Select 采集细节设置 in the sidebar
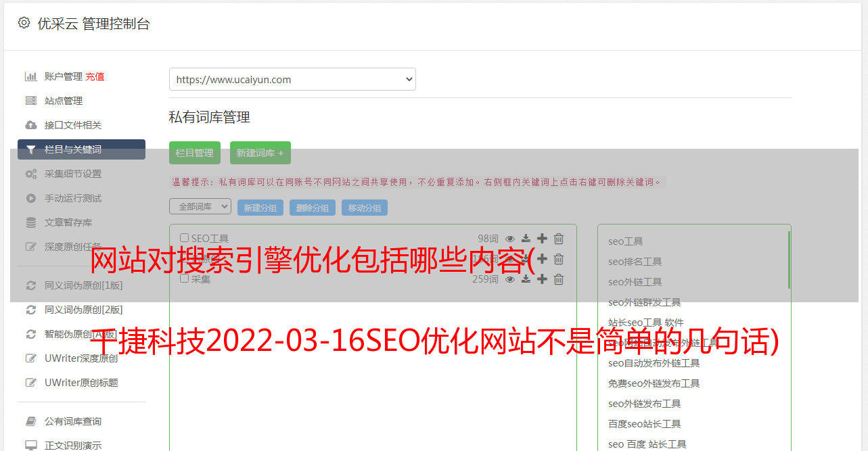Image resolution: width=868 pixels, height=451 pixels. click(72, 174)
